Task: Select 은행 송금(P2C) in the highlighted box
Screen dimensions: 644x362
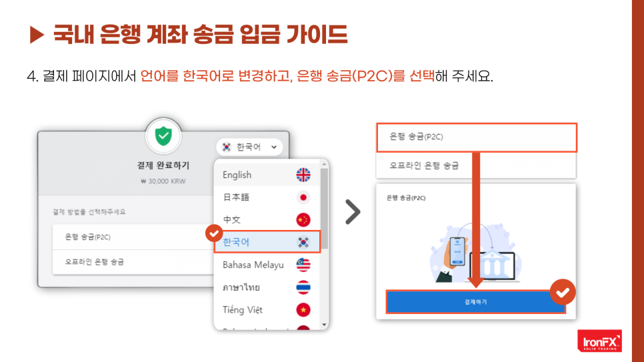Action: click(477, 137)
